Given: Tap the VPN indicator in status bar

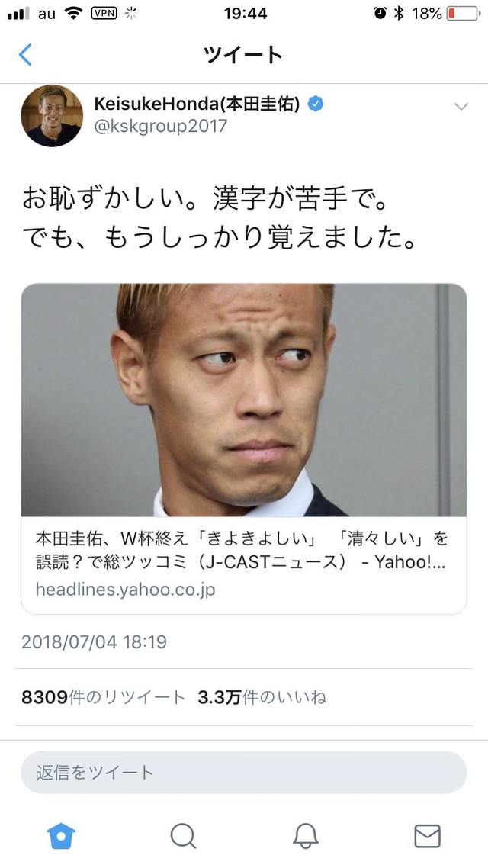Looking at the screenshot, I should [x=104, y=13].
